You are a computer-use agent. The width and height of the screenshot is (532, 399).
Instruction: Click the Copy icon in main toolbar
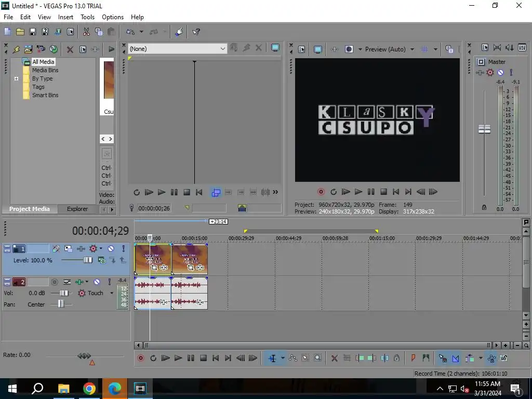[99, 32]
